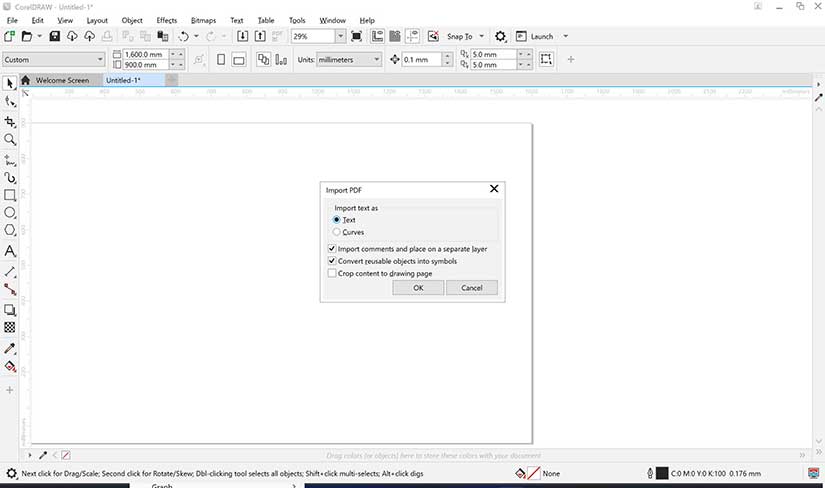Undo the last action
Image resolution: width=825 pixels, height=488 pixels.
click(x=183, y=36)
